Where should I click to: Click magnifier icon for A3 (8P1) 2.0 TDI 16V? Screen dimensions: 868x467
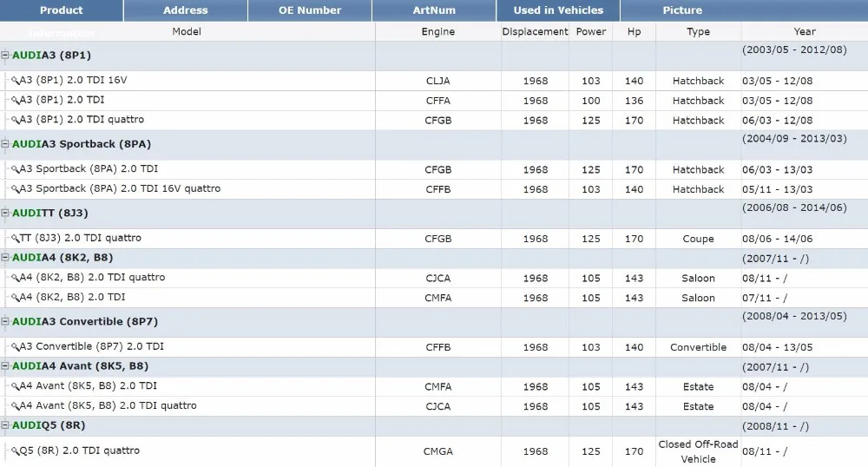[15, 81]
